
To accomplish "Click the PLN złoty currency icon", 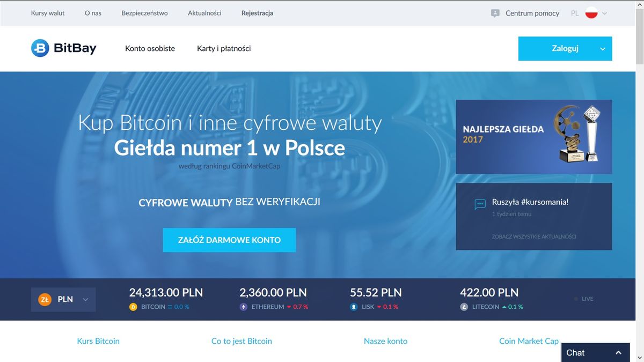I will coord(45,299).
